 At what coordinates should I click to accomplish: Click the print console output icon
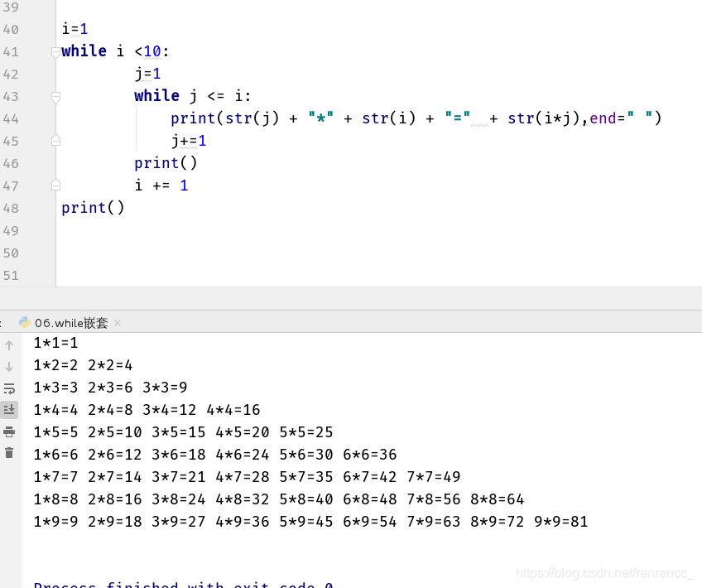pos(9,431)
